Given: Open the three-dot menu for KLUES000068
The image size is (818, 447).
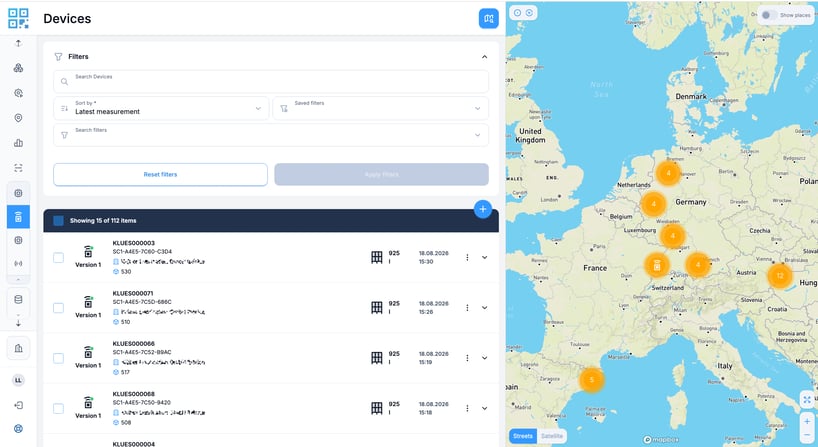Looking at the screenshot, I should pyautogui.click(x=467, y=408).
